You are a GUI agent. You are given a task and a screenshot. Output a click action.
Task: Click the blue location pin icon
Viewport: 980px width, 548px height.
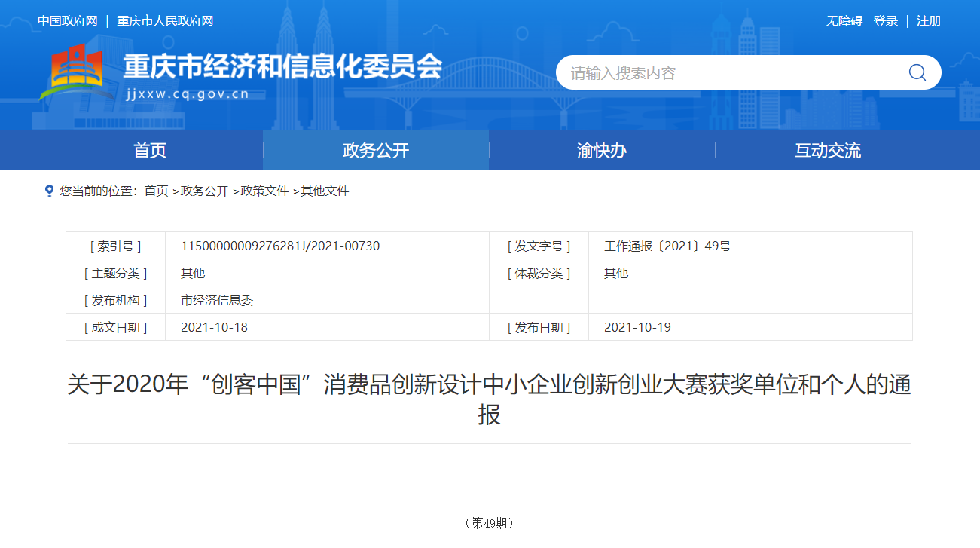tap(49, 191)
